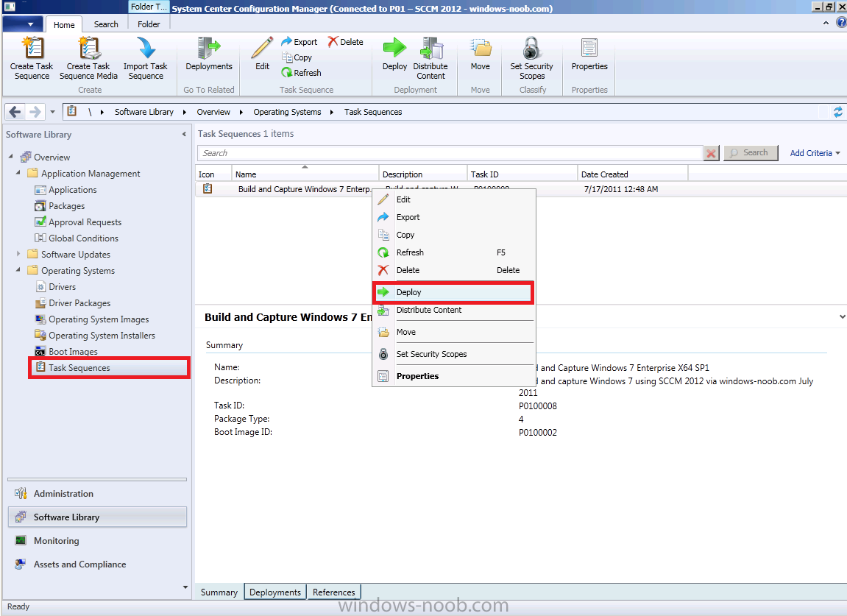This screenshot has width=847, height=616.
Task: Open the Software Library workspace
Action: 97,517
